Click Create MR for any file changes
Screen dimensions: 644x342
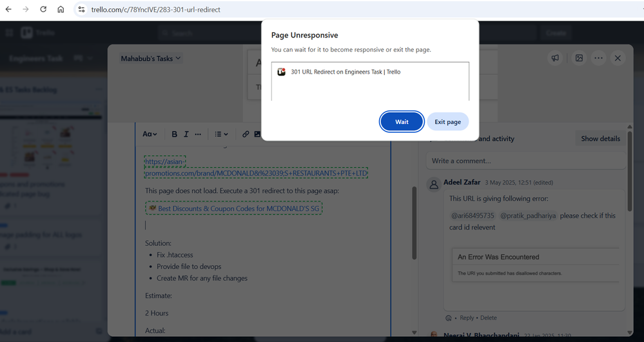tap(202, 278)
